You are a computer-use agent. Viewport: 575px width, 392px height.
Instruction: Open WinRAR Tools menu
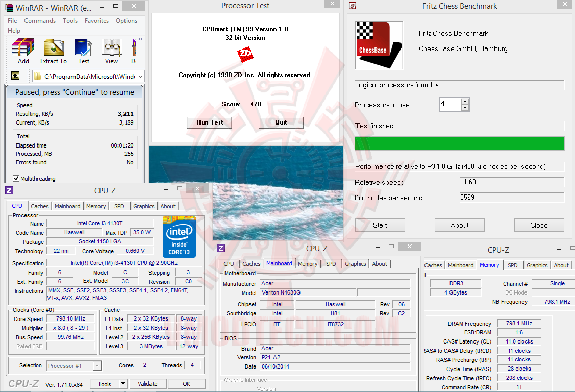(x=70, y=21)
